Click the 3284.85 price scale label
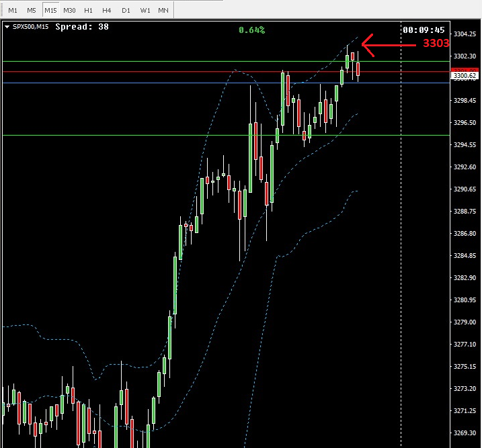The height and width of the screenshot is (448, 482). point(465,255)
